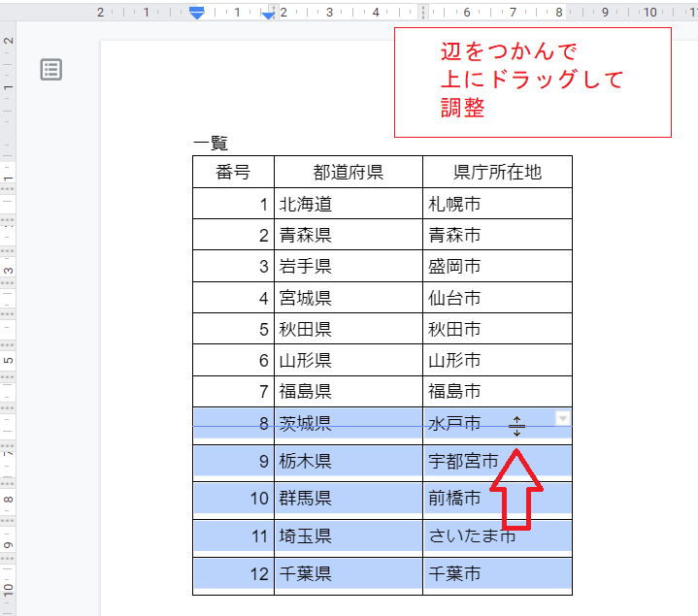Click the number 2 cell in 青森県 row
The height and width of the screenshot is (616, 698).
pyautogui.click(x=233, y=235)
